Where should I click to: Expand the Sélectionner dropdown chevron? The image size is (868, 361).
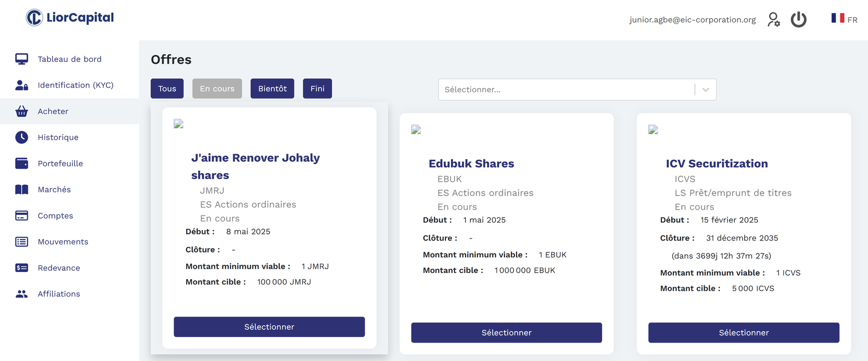point(705,90)
